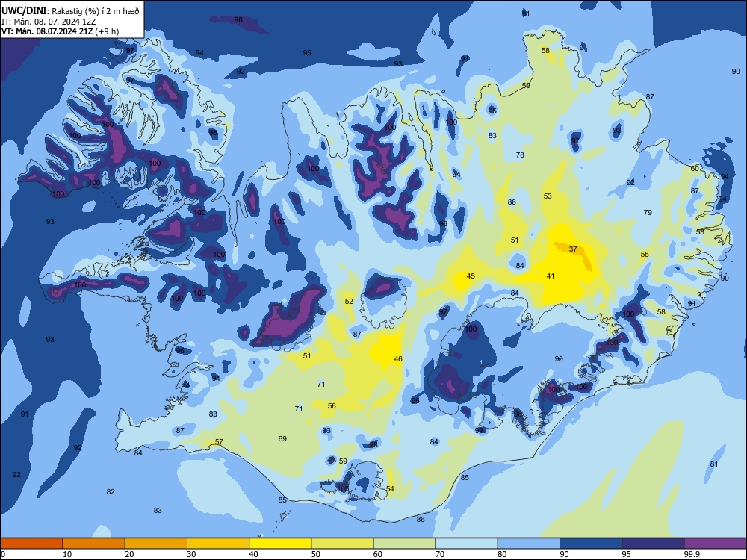
Task: Click the '40' legend scale label
Action: click(254, 554)
